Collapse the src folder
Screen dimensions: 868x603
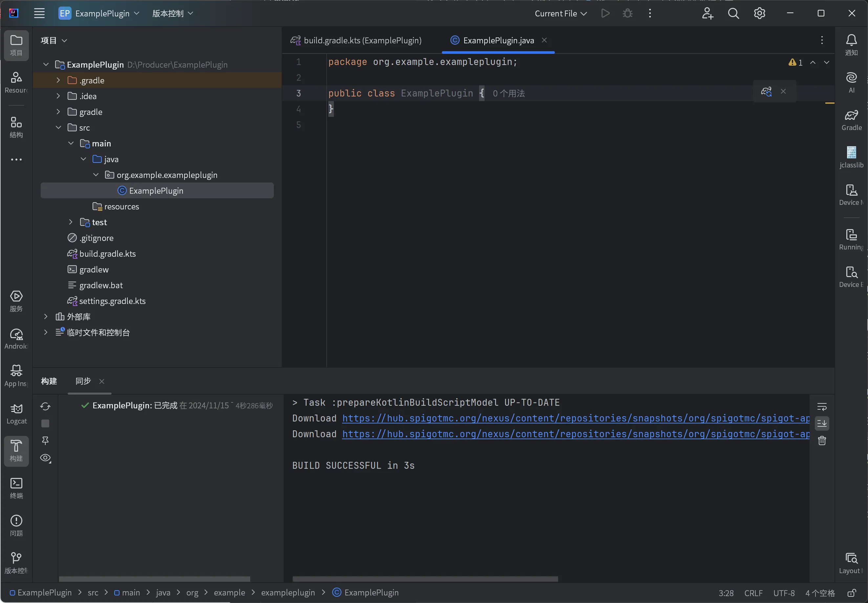click(x=58, y=127)
